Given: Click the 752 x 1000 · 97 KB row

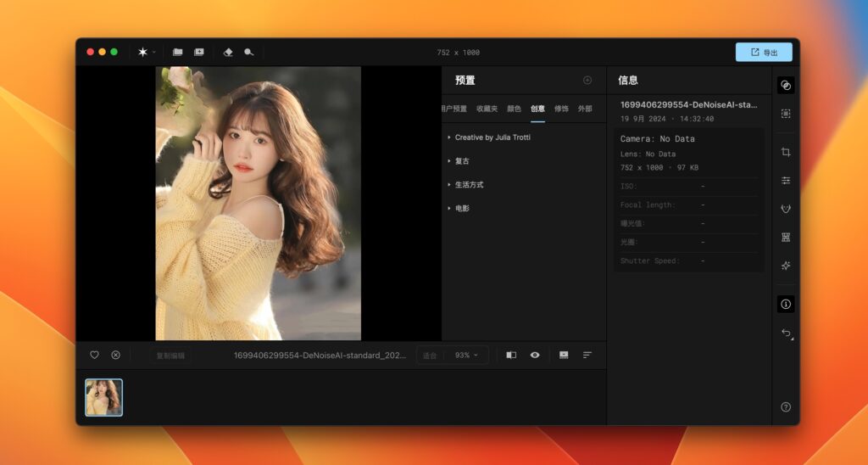Looking at the screenshot, I should (659, 167).
